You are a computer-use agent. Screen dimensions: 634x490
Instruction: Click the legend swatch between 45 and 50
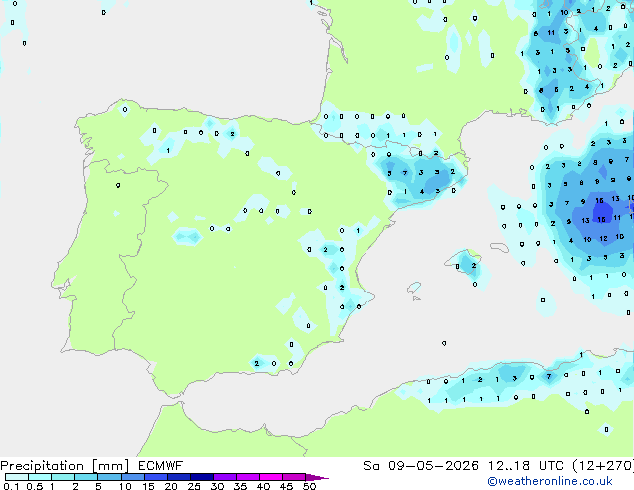pos(294,477)
